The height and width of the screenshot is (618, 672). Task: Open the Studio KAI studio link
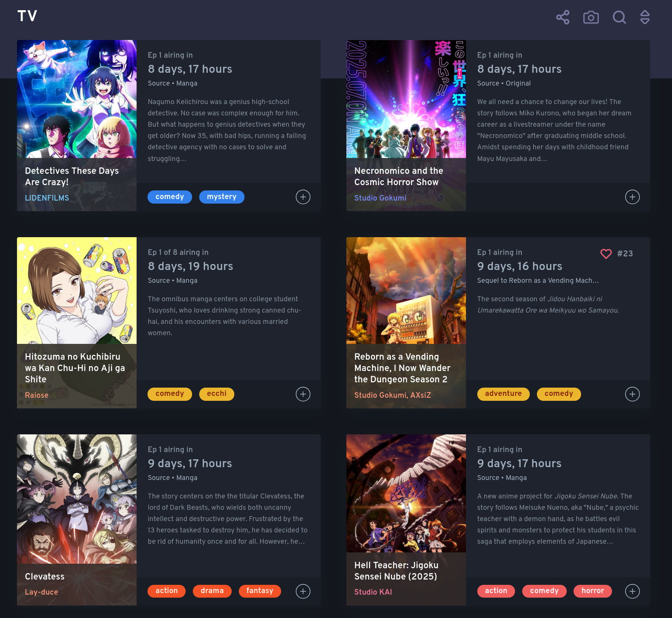[373, 592]
